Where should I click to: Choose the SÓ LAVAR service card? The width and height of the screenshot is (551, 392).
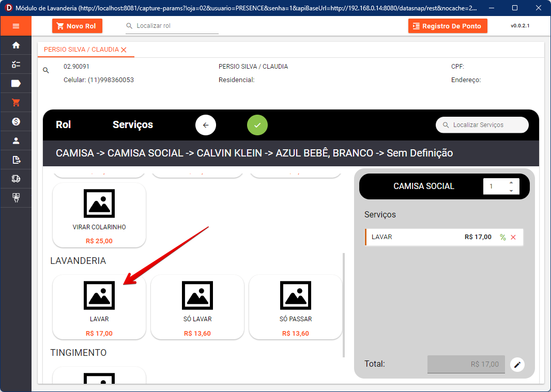click(x=197, y=307)
